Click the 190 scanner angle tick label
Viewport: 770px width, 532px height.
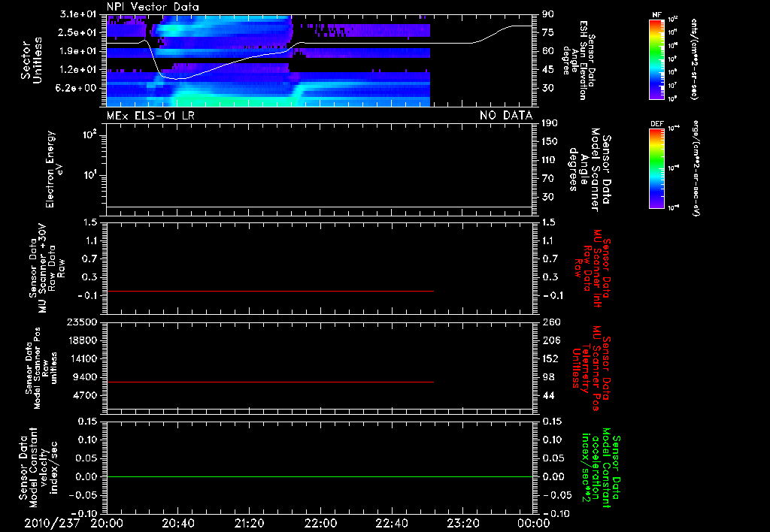pyautogui.click(x=550, y=122)
